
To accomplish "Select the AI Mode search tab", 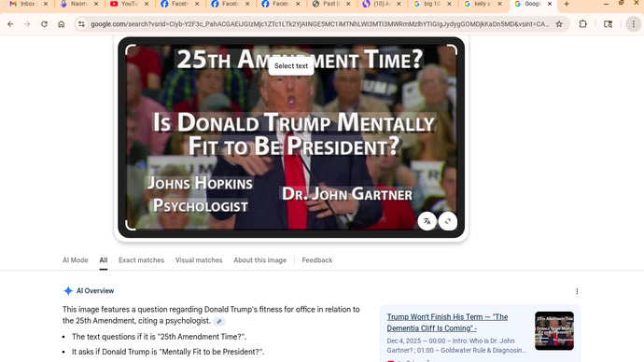I will 76,260.
